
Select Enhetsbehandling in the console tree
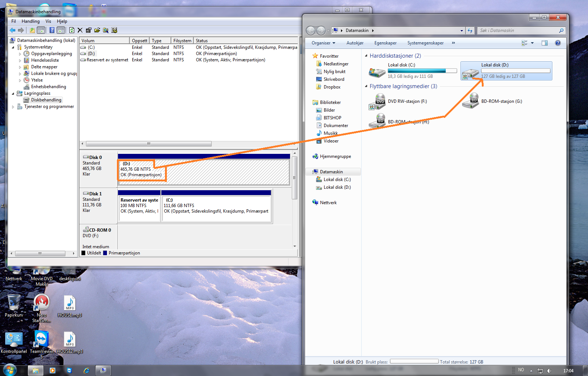pos(48,87)
